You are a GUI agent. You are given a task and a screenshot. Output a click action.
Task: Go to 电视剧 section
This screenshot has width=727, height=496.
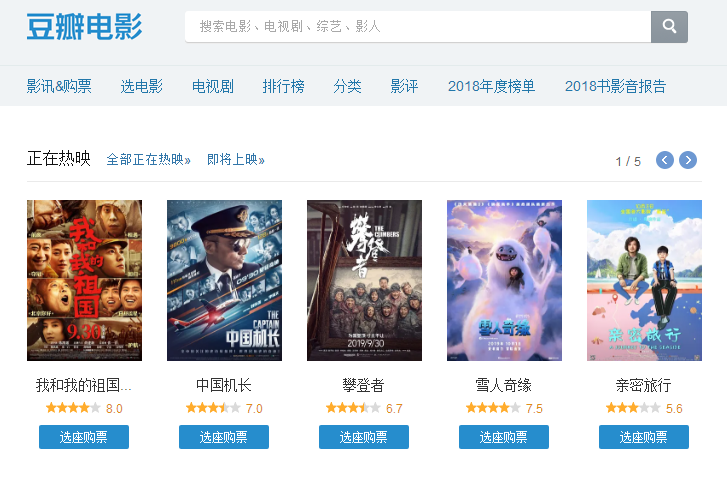213,86
